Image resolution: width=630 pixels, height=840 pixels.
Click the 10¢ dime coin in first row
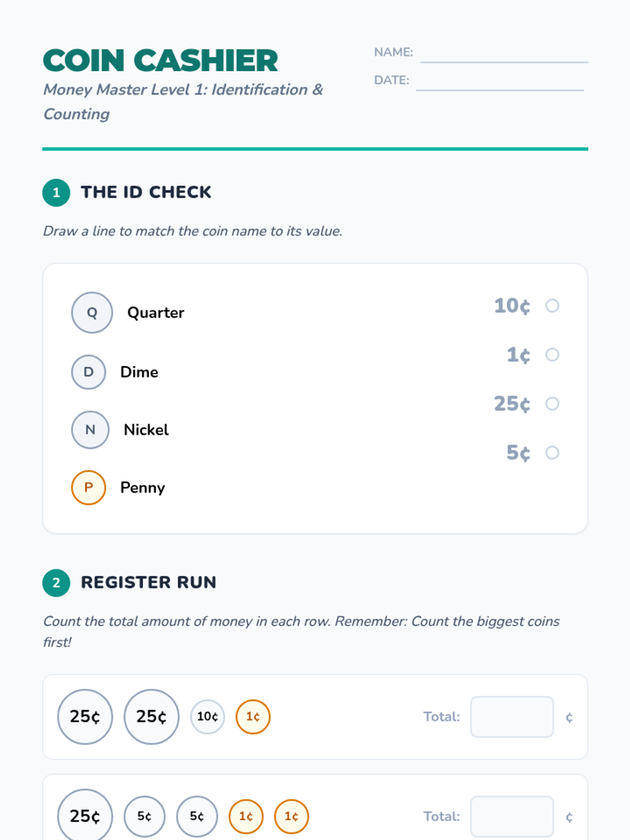(207, 717)
